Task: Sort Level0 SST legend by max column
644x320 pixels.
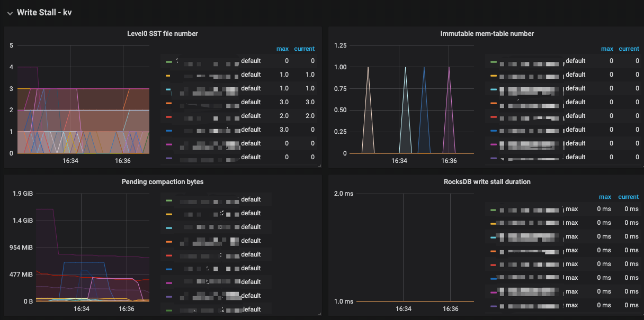Action: 282,49
